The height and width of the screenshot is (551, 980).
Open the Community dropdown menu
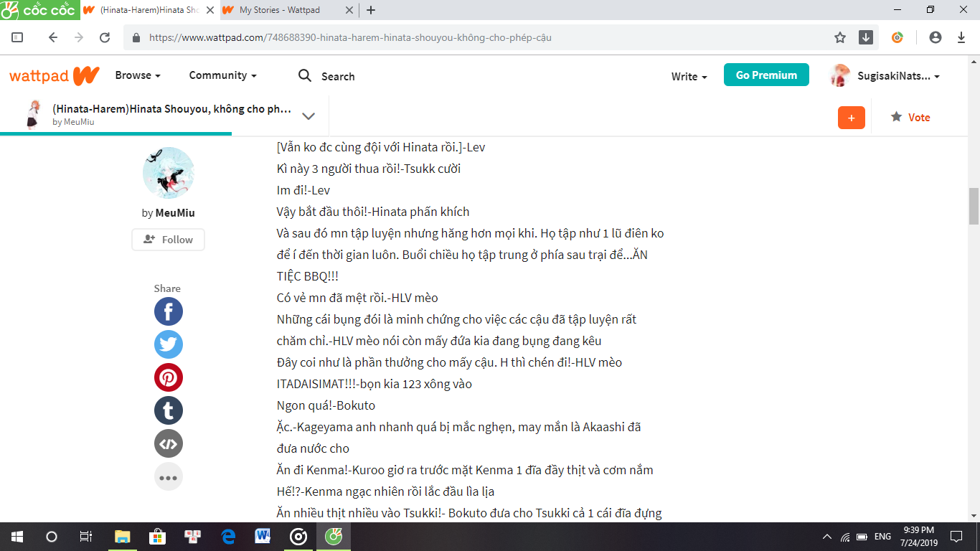click(222, 75)
